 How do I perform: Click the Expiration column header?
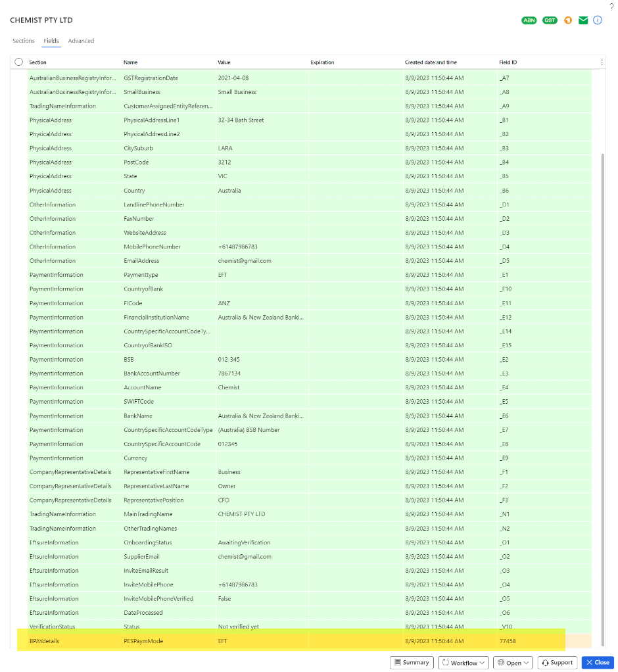(322, 62)
